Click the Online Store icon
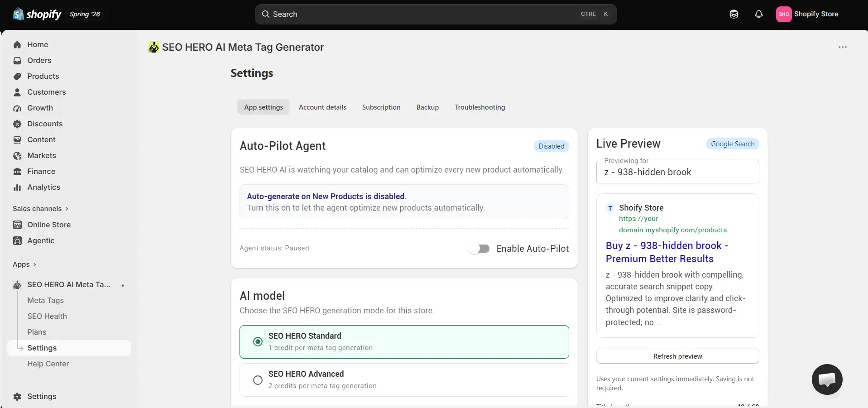 coord(17,225)
